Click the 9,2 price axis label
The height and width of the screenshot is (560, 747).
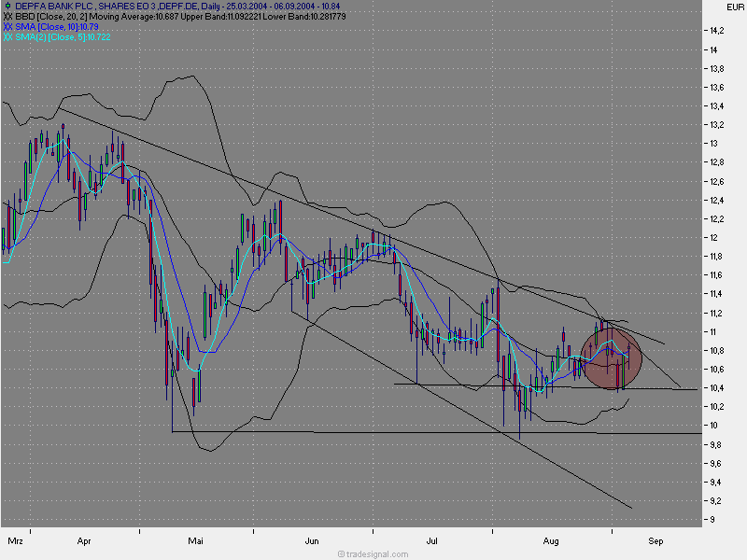[x=715, y=501]
